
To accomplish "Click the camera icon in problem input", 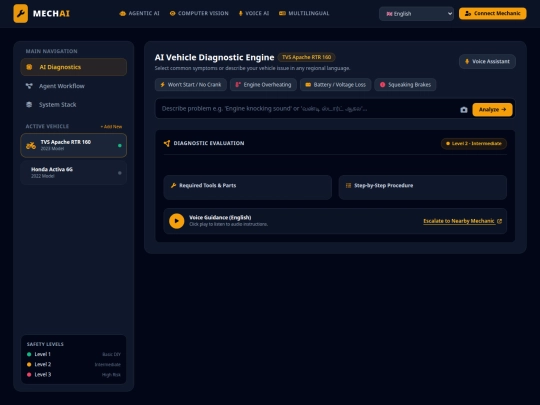I will [464, 110].
